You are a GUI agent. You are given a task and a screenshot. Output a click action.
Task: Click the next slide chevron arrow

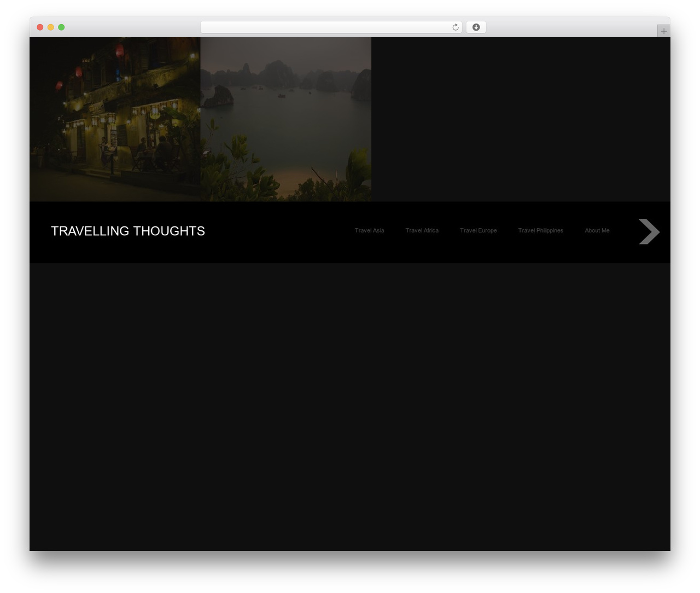pyautogui.click(x=649, y=231)
